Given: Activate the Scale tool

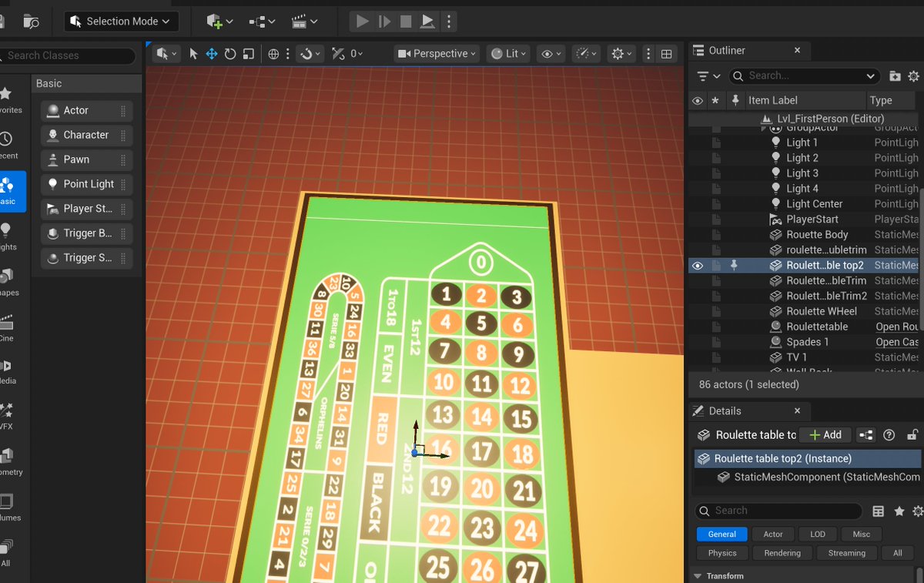Looking at the screenshot, I should click(x=248, y=53).
